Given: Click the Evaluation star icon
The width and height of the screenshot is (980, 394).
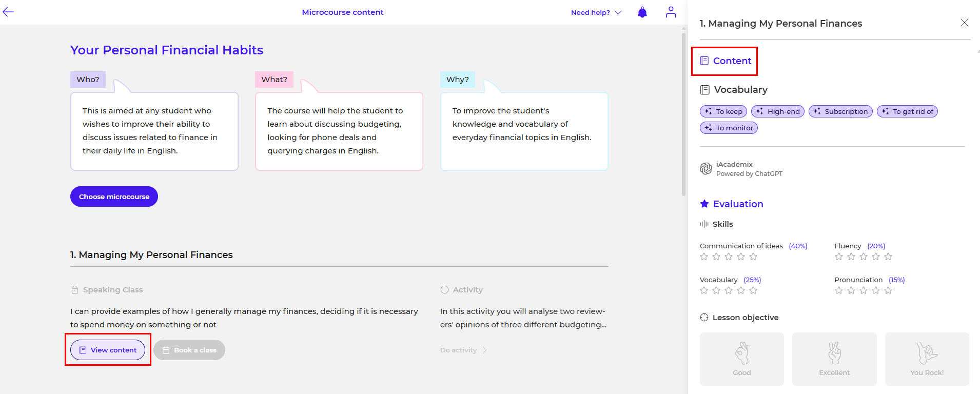Looking at the screenshot, I should tap(704, 204).
